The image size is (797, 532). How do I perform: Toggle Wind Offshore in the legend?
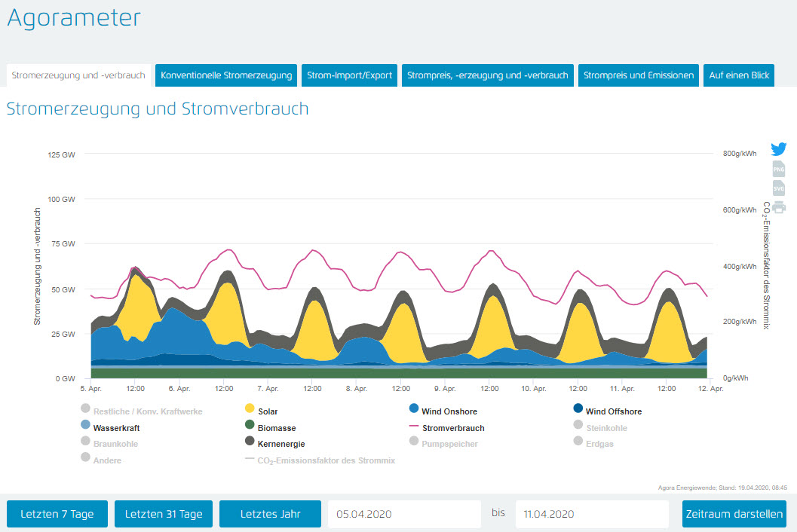[x=612, y=411]
